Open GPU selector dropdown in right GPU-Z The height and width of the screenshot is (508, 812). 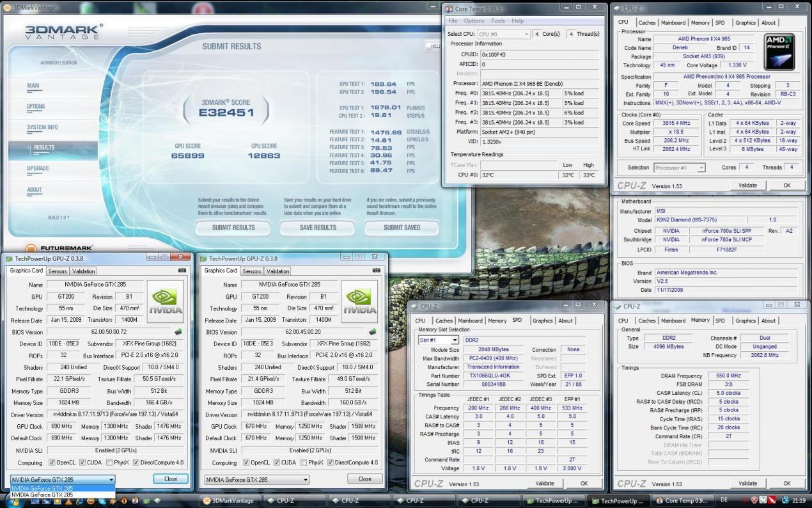point(256,479)
